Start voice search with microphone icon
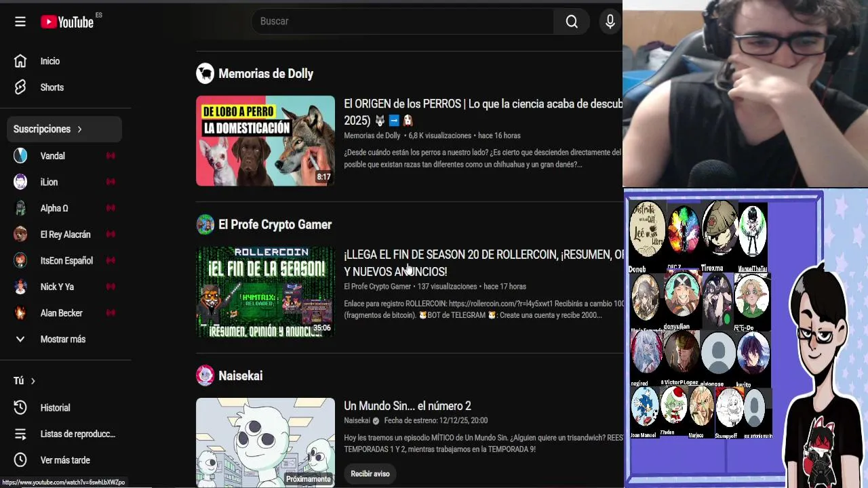This screenshot has width=868, height=488. pos(610,22)
